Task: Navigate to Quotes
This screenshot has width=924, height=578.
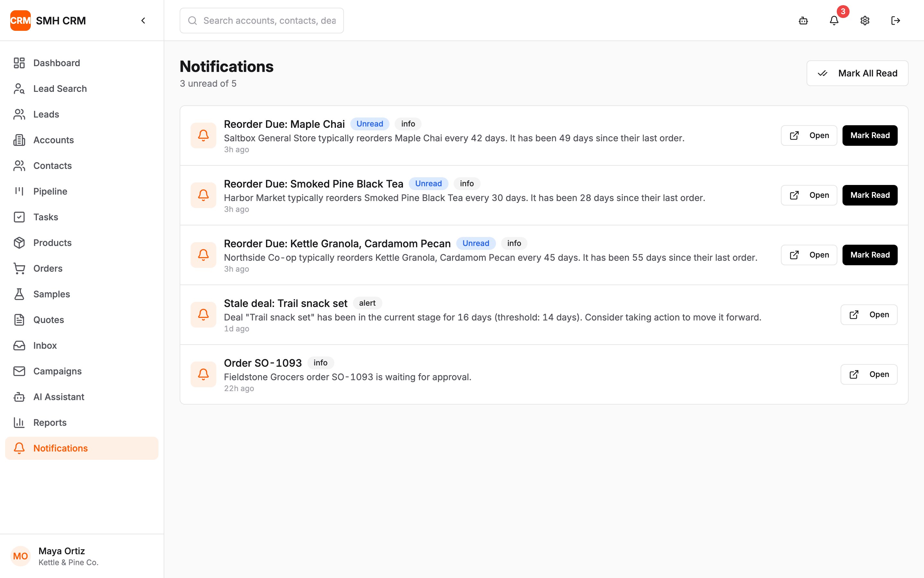Action: (82, 320)
